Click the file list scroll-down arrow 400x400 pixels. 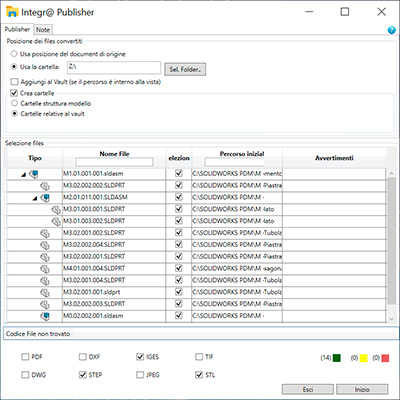(392, 319)
